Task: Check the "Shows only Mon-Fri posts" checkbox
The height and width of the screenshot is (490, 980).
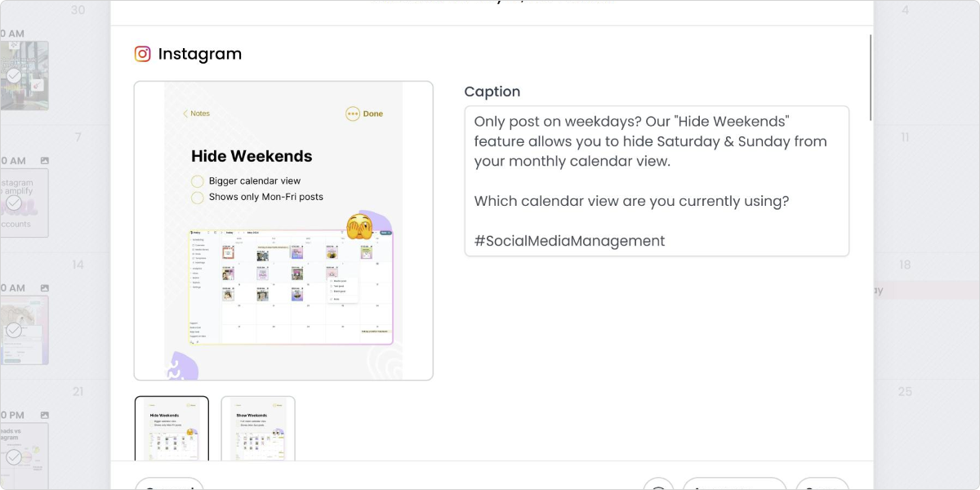Action: click(x=198, y=197)
